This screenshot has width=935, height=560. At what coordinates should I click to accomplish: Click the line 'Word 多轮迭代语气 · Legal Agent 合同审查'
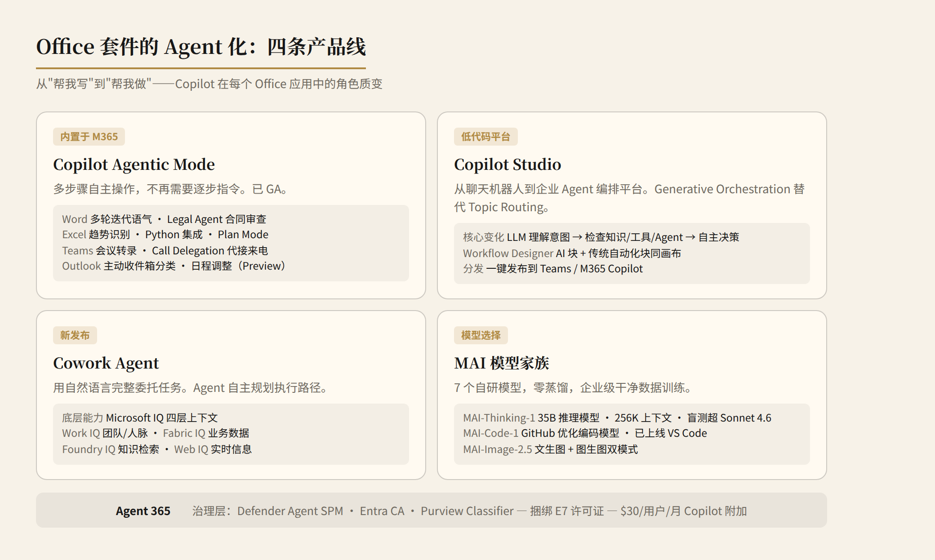(164, 219)
